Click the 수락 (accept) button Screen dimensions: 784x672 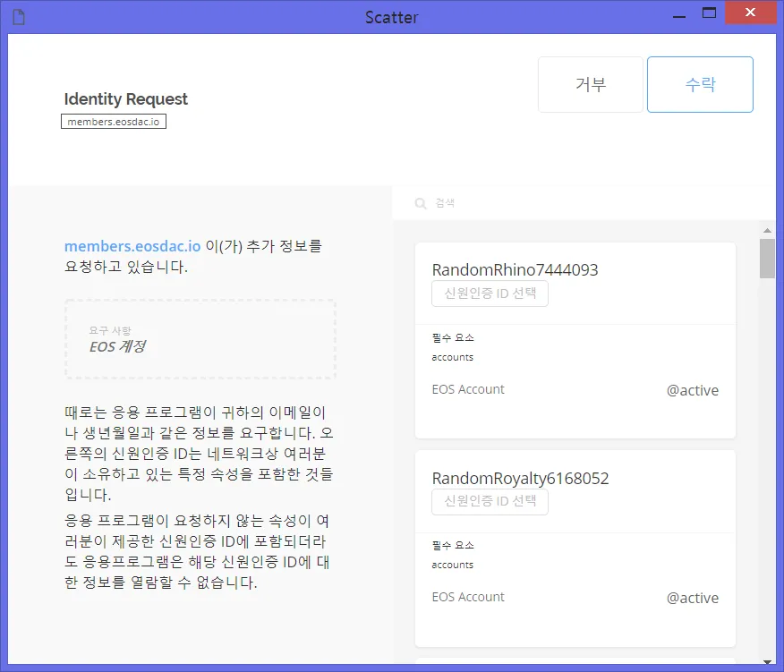click(700, 84)
